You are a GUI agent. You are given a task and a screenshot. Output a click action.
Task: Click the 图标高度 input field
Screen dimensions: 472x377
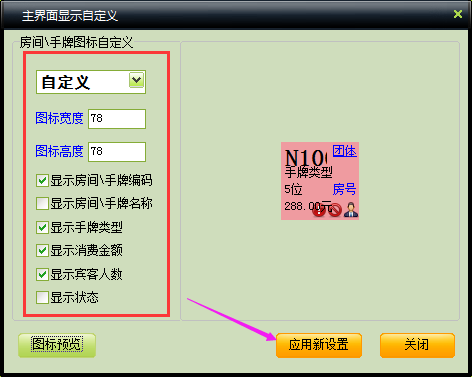pyautogui.click(x=117, y=152)
